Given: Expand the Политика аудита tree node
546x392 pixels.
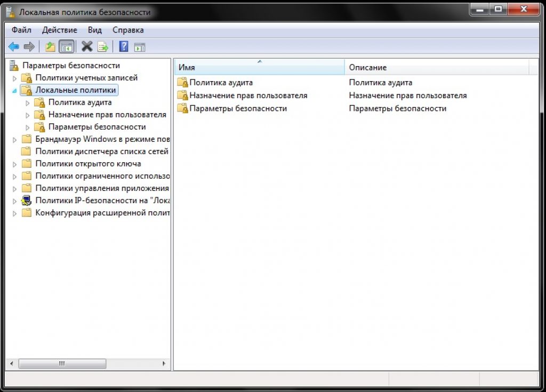Looking at the screenshot, I should click(x=28, y=103).
